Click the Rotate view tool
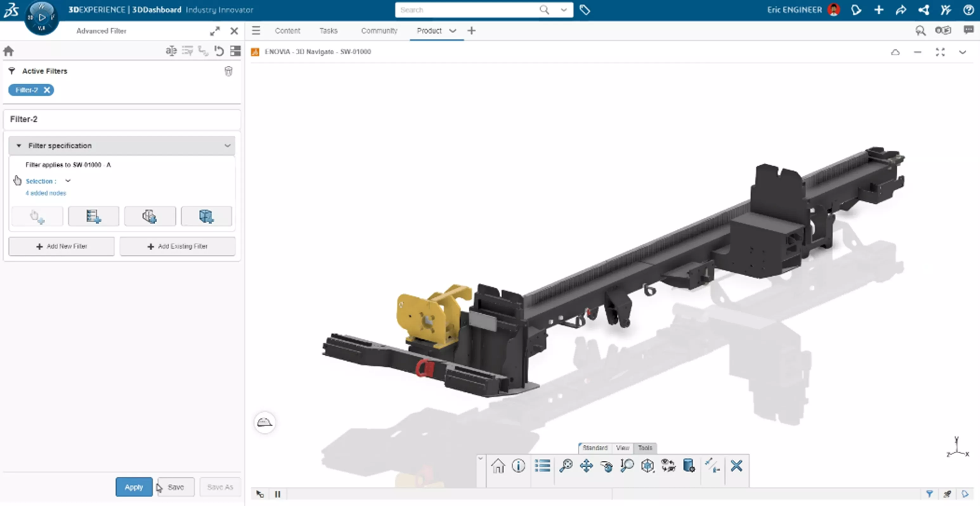Viewport: 980px width, 506px height. [607, 466]
